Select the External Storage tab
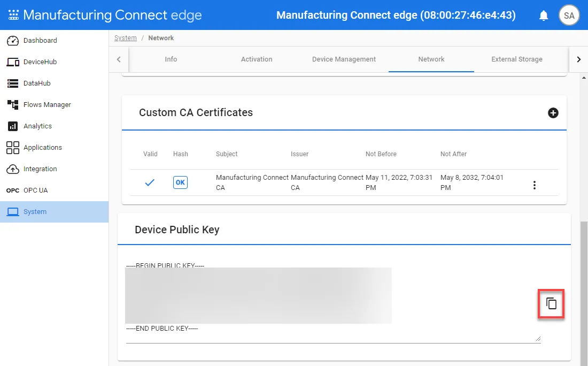The image size is (588, 366). click(x=516, y=59)
